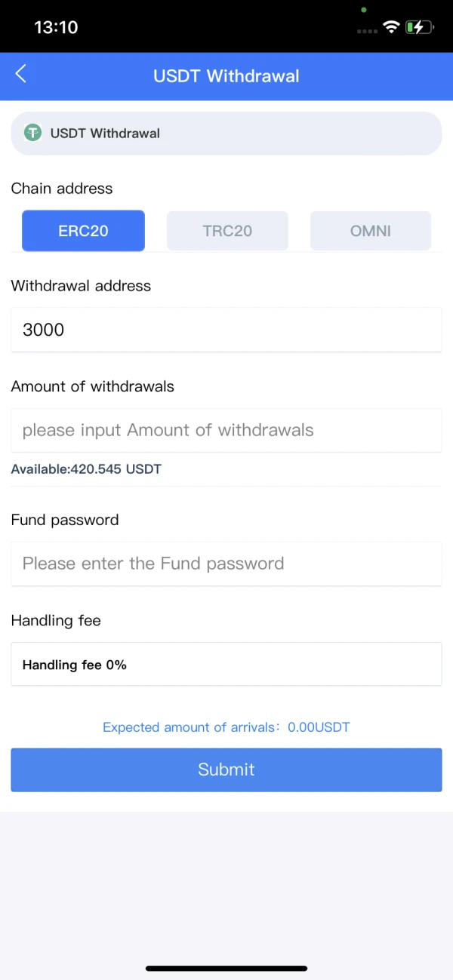Tap the status bar clock 13:10
Viewport: 453px width, 980px height.
(56, 27)
